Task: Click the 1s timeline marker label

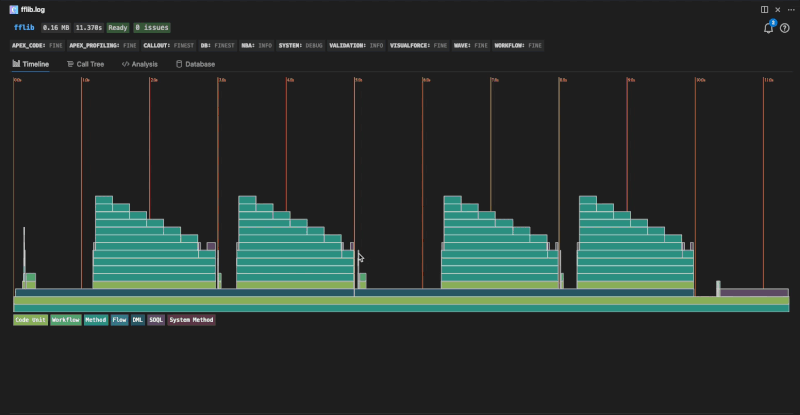Action: (86, 80)
